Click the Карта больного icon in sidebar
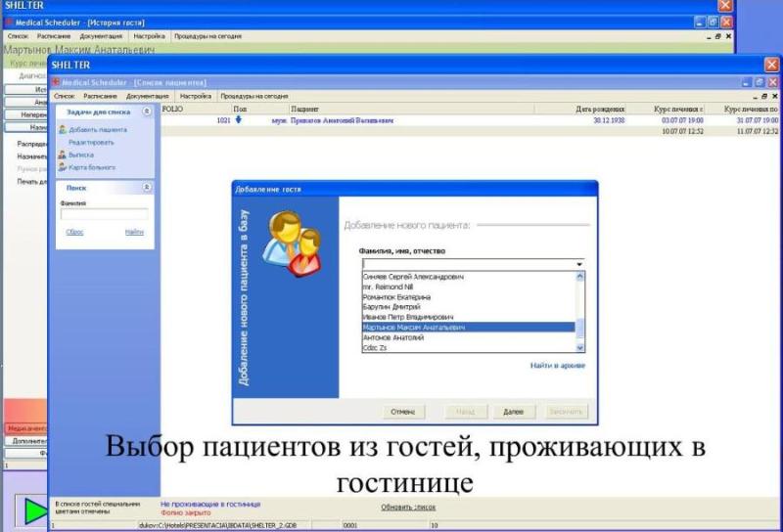Screen dimensions: 783x532 [63, 167]
